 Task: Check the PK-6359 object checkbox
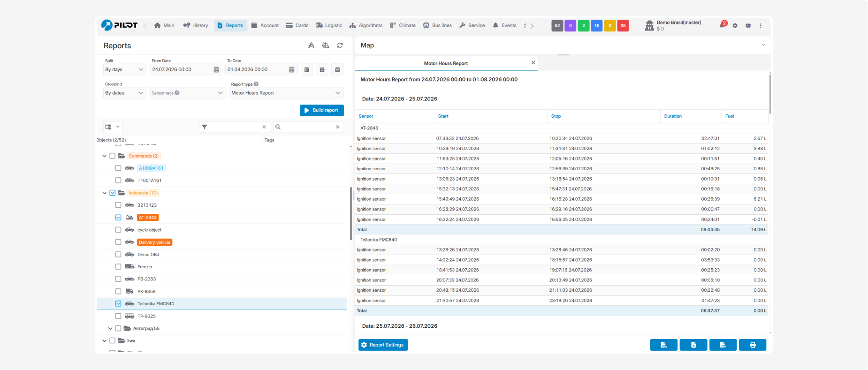click(x=118, y=292)
